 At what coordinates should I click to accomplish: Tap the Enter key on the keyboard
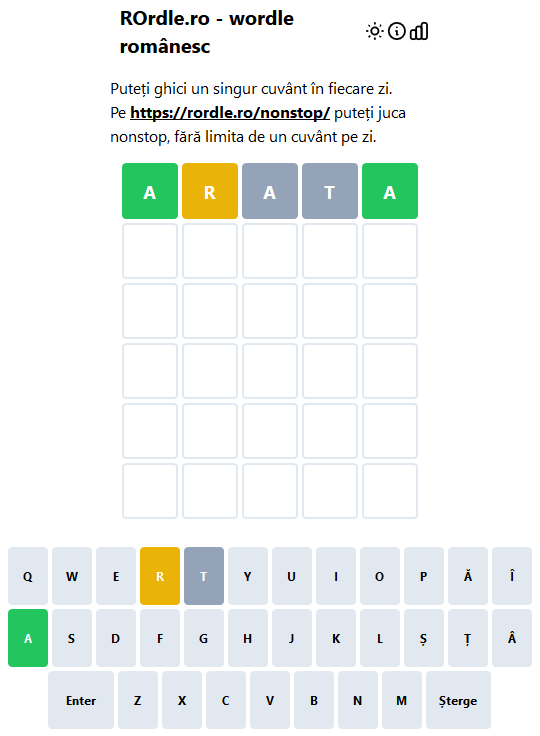click(x=81, y=700)
